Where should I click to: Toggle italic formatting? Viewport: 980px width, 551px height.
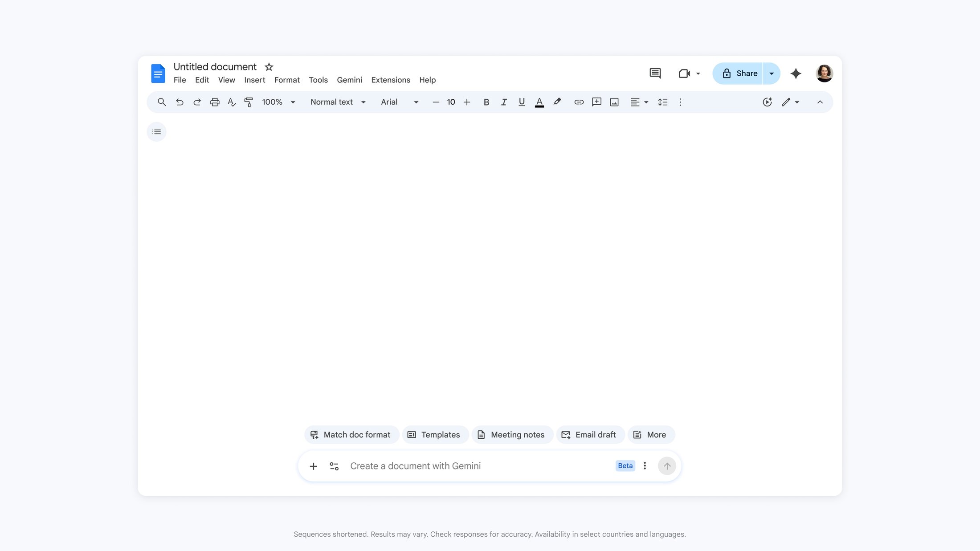pyautogui.click(x=504, y=102)
